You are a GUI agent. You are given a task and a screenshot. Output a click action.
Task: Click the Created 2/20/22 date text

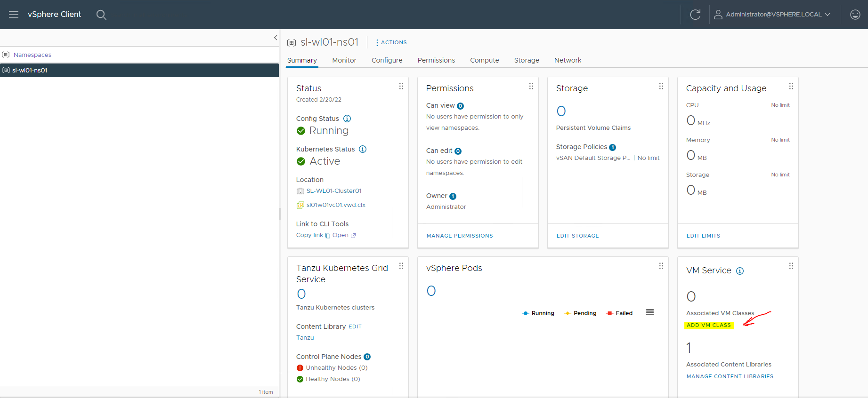tap(319, 100)
